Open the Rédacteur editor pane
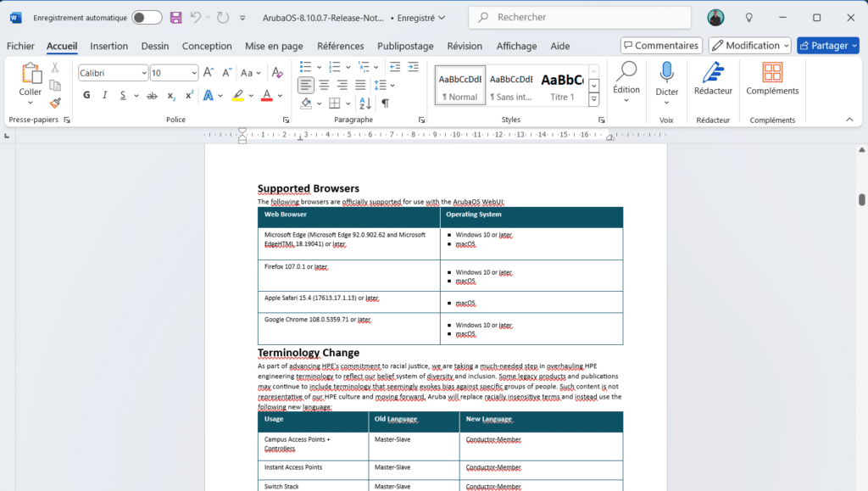This screenshot has width=868, height=491. point(713,79)
